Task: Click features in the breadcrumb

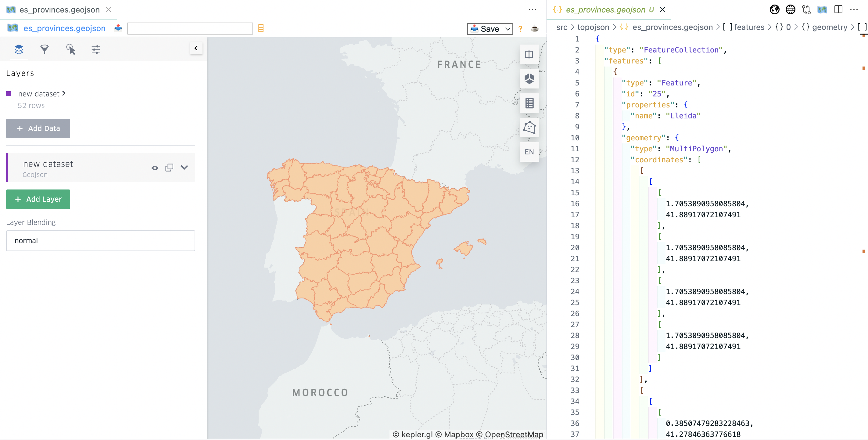Action: click(749, 27)
